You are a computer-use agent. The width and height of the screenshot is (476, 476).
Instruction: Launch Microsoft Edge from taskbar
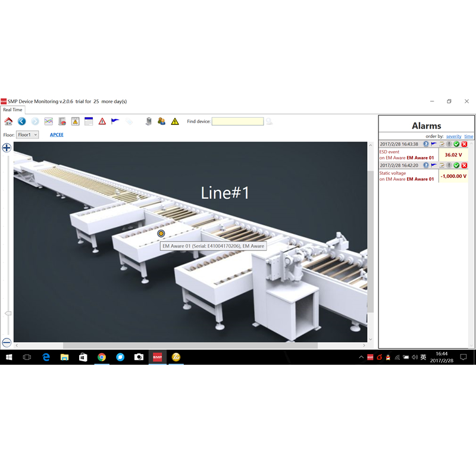pos(46,358)
